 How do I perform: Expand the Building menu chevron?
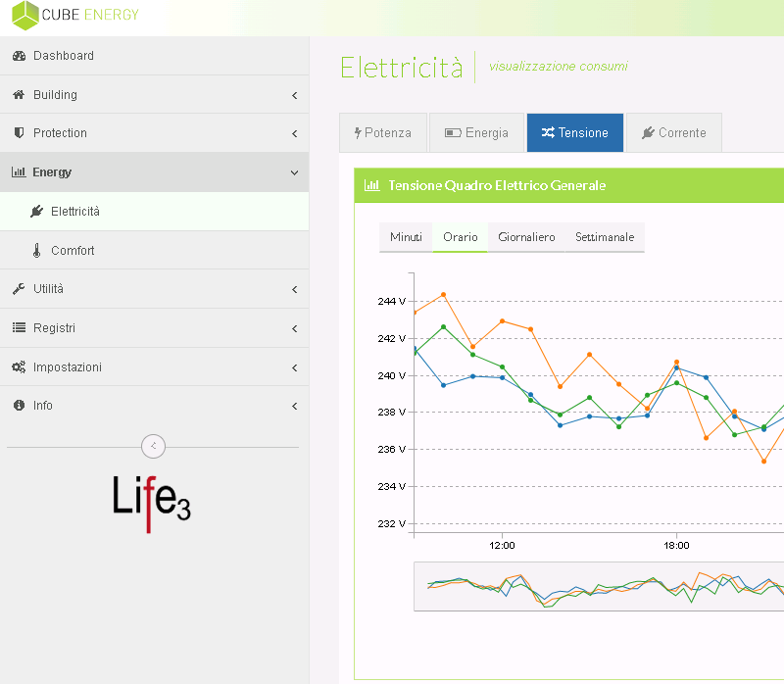click(x=294, y=95)
